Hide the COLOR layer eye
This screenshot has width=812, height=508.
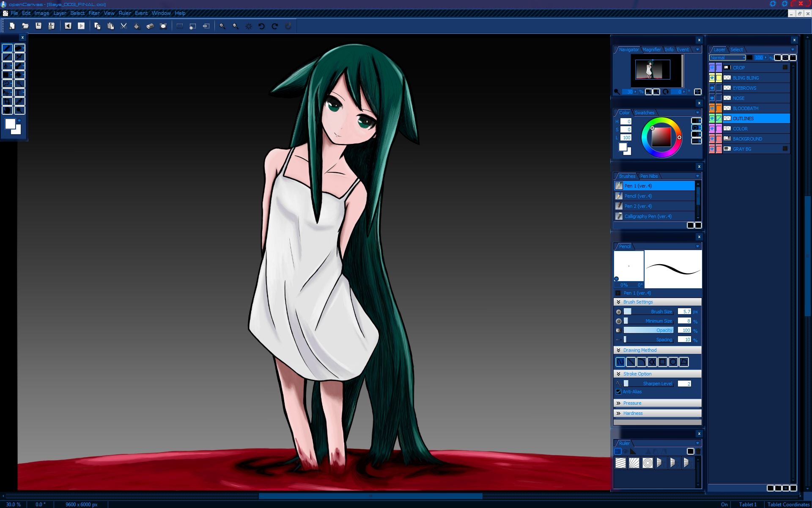point(712,128)
